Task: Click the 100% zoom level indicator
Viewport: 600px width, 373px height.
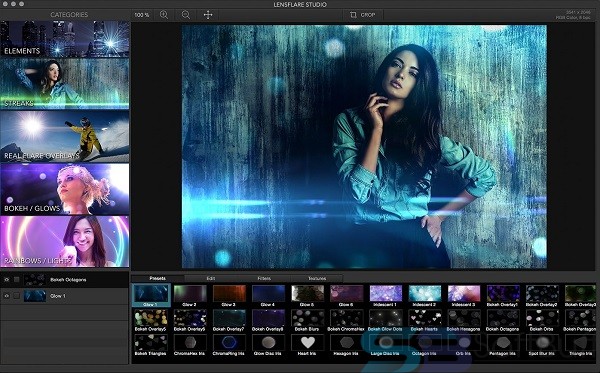Action: point(142,15)
